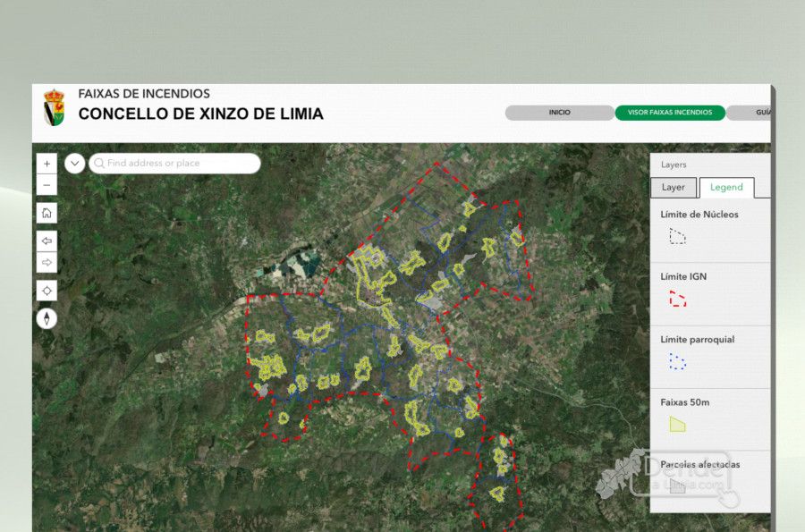The height and width of the screenshot is (532, 805).
Task: Open the GUÍA page button
Action: click(x=750, y=113)
